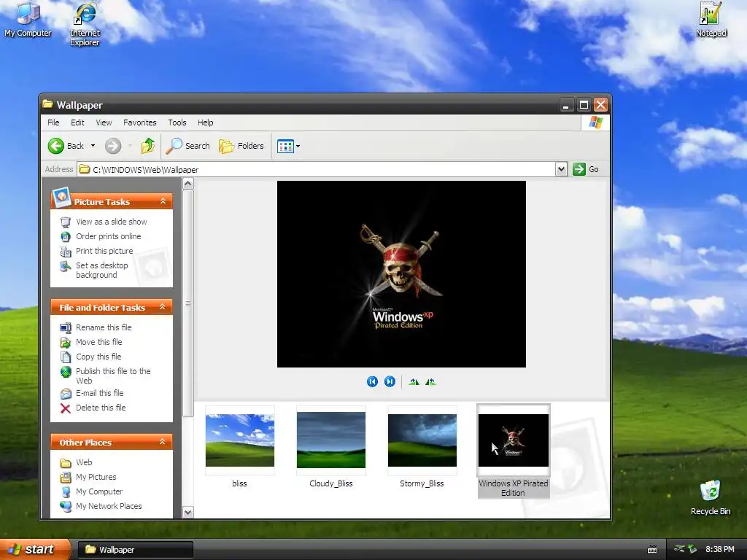
Task: Collapse File and Folder Tasks panel
Action: pyautogui.click(x=163, y=307)
